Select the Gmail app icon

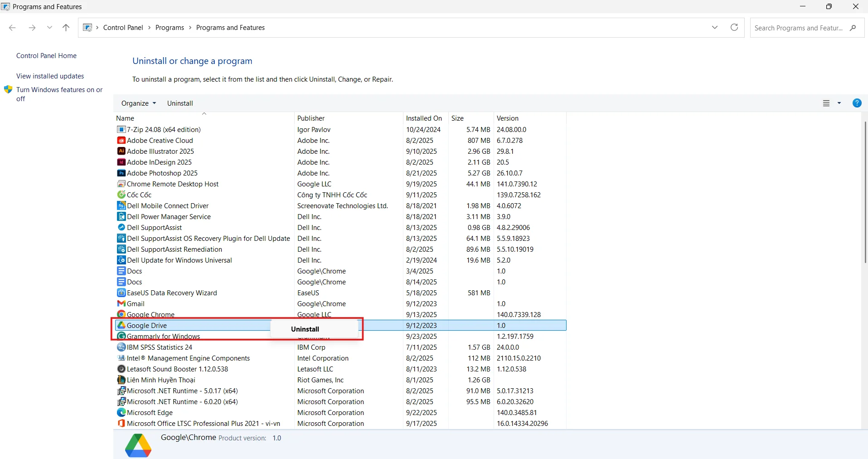(121, 303)
